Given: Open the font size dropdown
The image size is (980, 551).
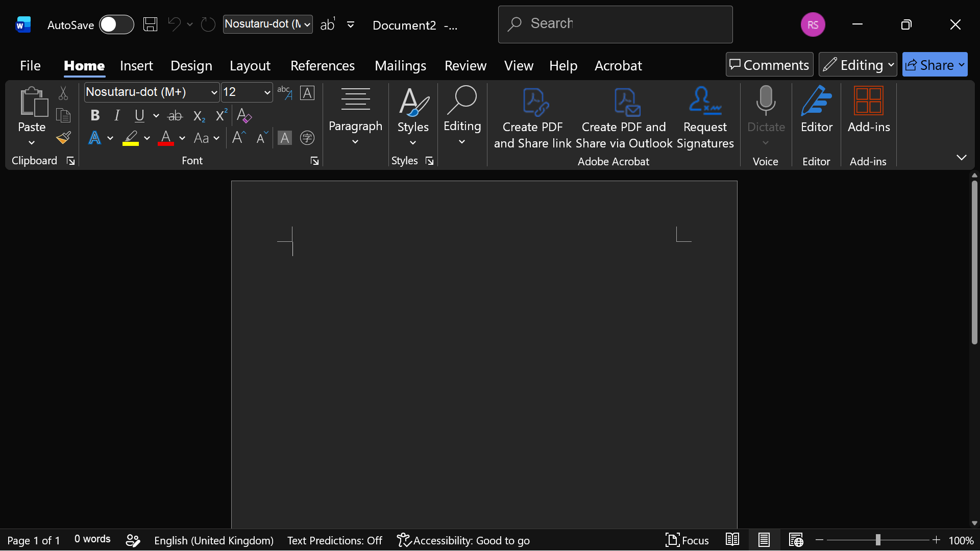Looking at the screenshot, I should tap(267, 92).
